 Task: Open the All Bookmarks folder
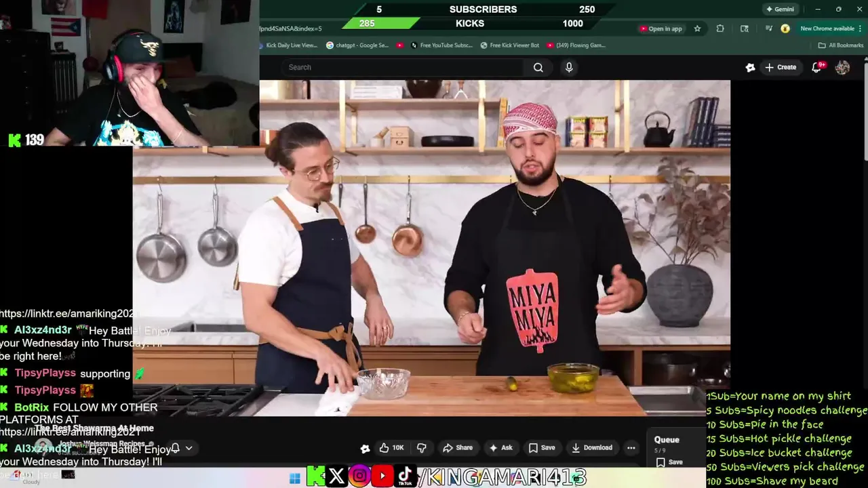841,45
